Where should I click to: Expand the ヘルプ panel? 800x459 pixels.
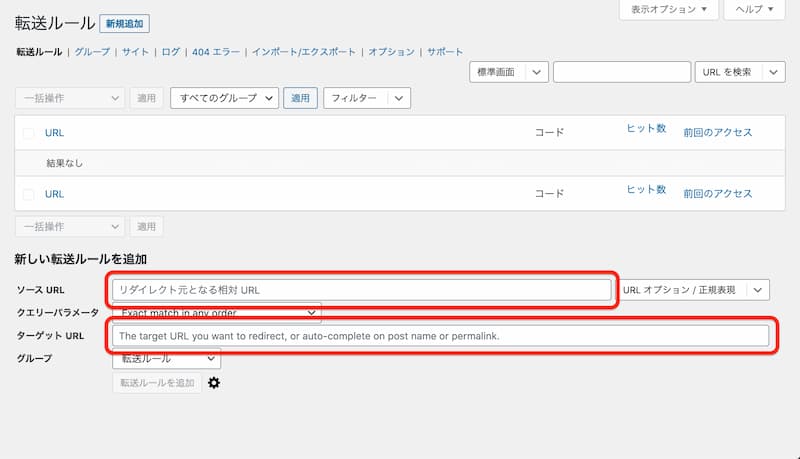coord(754,9)
